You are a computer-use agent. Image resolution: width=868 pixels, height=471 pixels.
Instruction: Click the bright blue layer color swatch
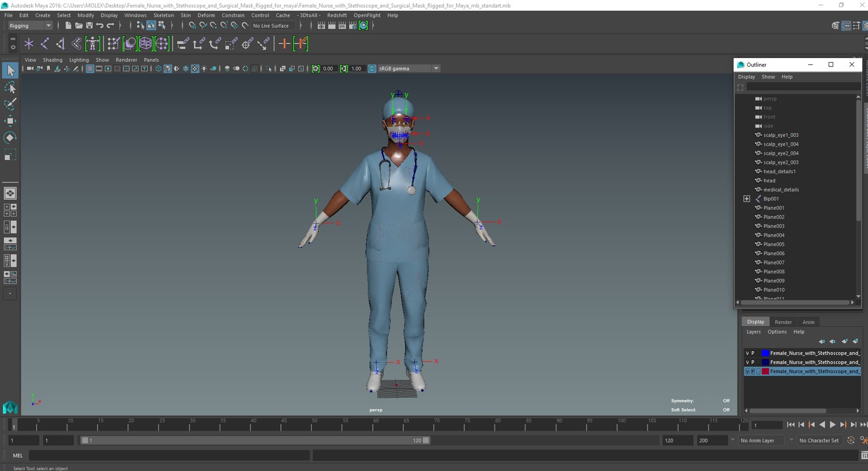pos(765,353)
